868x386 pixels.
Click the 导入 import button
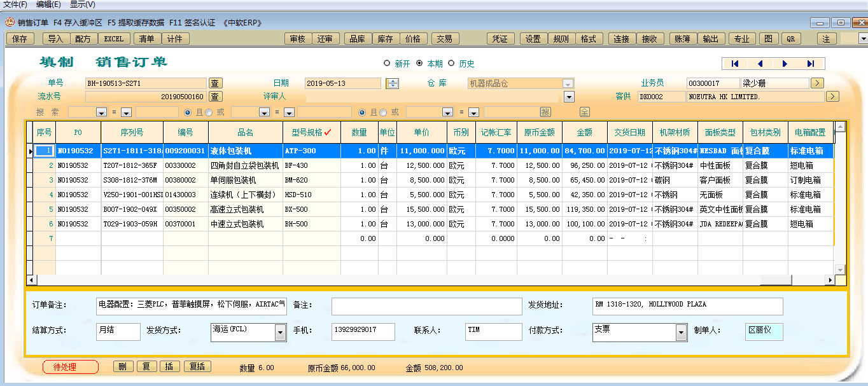point(56,39)
